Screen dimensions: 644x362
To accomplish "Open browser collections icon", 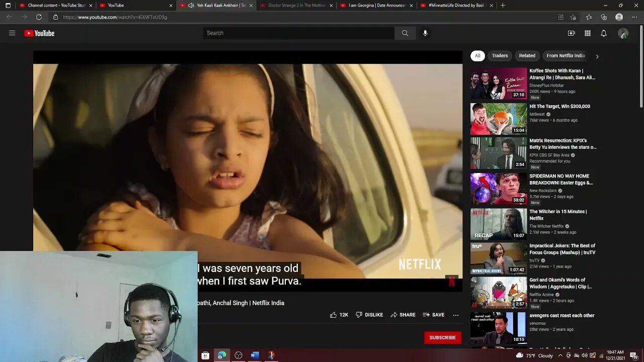I will click(x=604, y=17).
